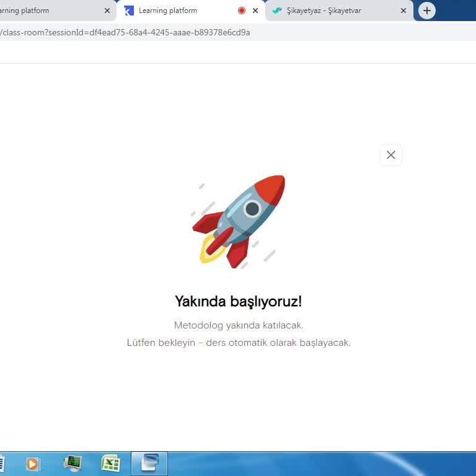Viewport: 476px width, 476px height.
Task: Click the address bar with class-room sessionId URL
Action: pos(238,32)
